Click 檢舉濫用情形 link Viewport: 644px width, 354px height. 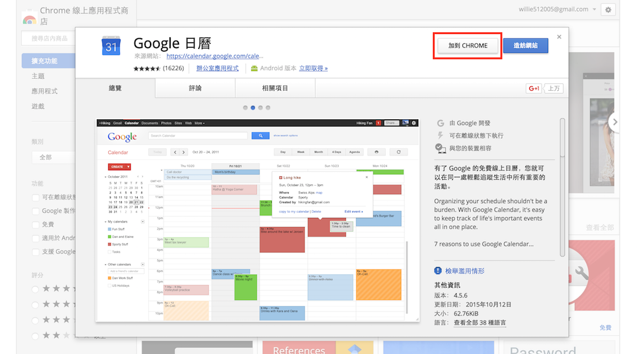point(464,271)
